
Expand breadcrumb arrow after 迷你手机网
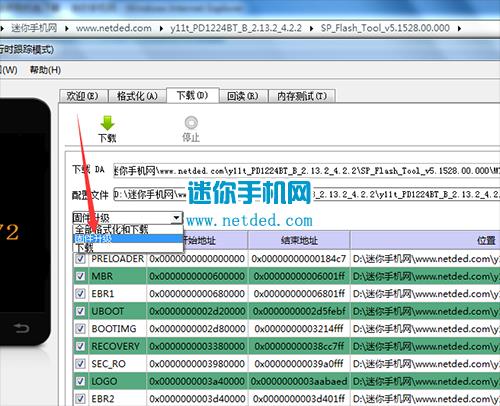(67, 29)
